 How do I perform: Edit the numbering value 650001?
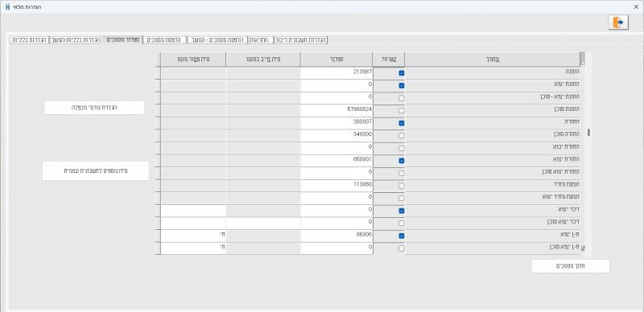[x=336, y=161]
